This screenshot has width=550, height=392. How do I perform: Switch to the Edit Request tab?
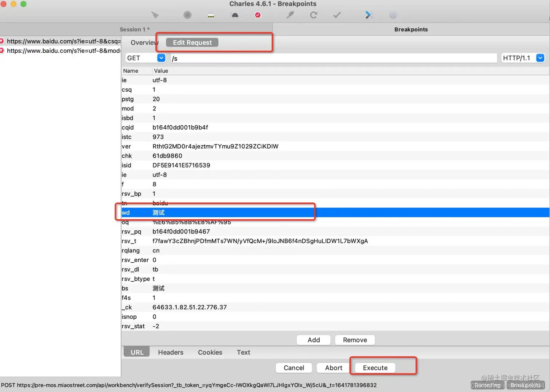[192, 43]
